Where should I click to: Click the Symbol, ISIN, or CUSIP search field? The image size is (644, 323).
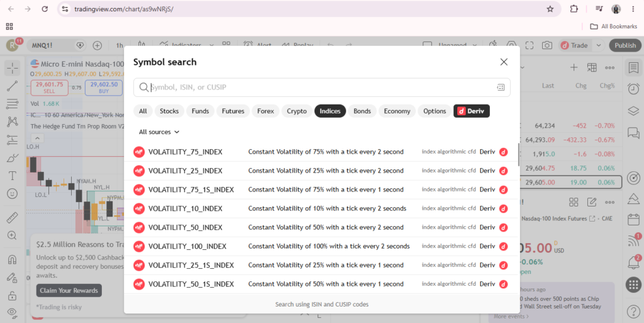(322, 87)
